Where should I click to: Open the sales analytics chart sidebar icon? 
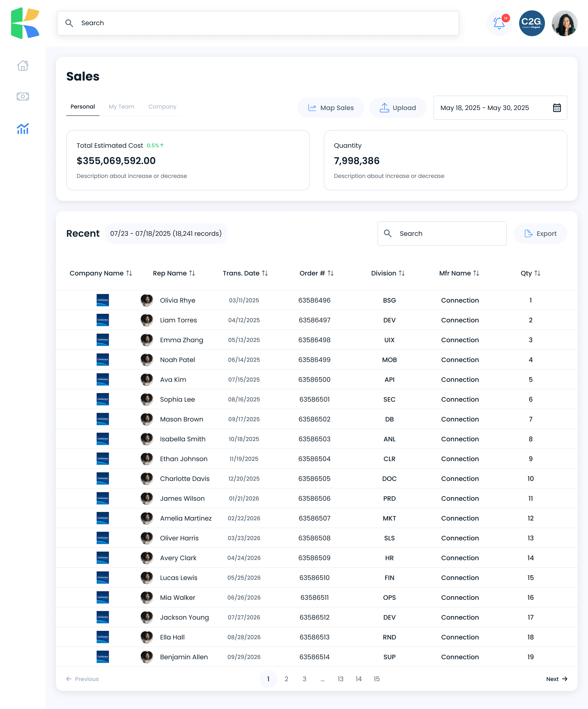pos(23,129)
